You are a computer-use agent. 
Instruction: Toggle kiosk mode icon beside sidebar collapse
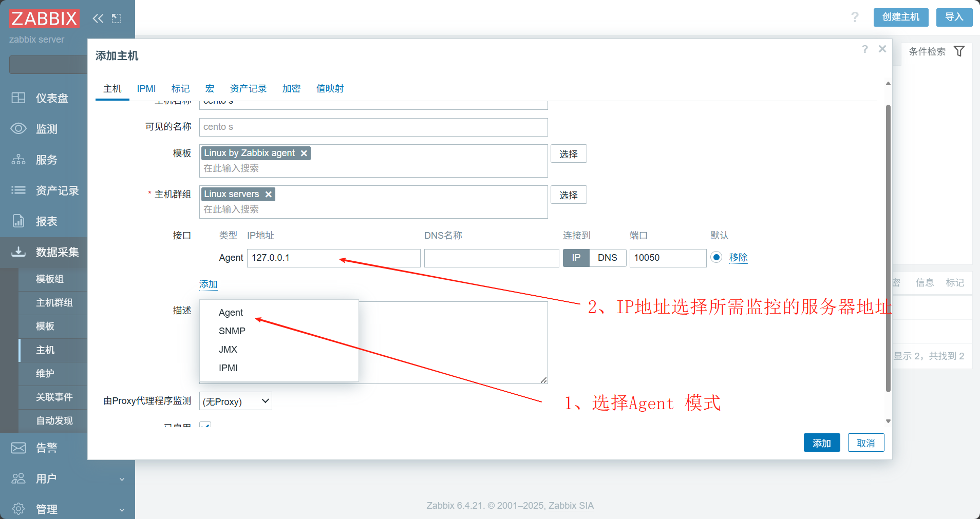(117, 18)
